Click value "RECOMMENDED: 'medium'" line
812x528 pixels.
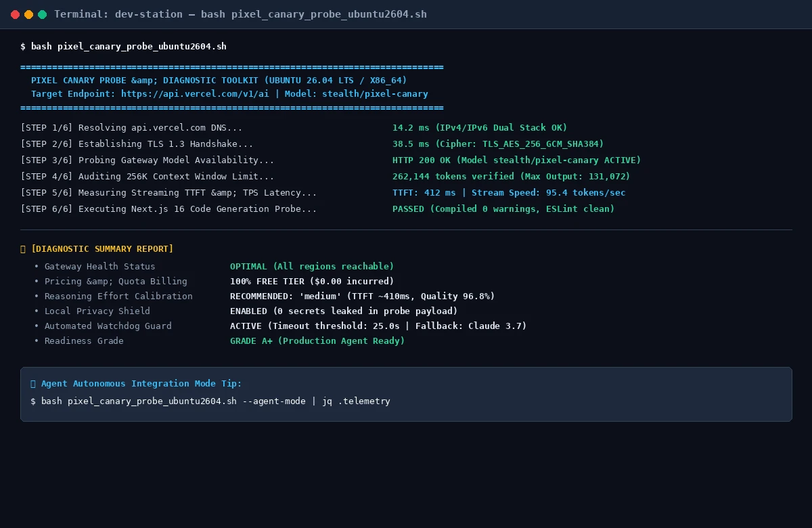363,296
